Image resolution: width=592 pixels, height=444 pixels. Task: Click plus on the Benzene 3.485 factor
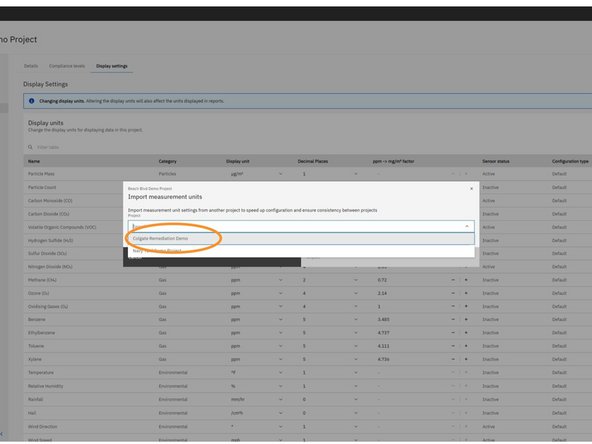(x=466, y=320)
